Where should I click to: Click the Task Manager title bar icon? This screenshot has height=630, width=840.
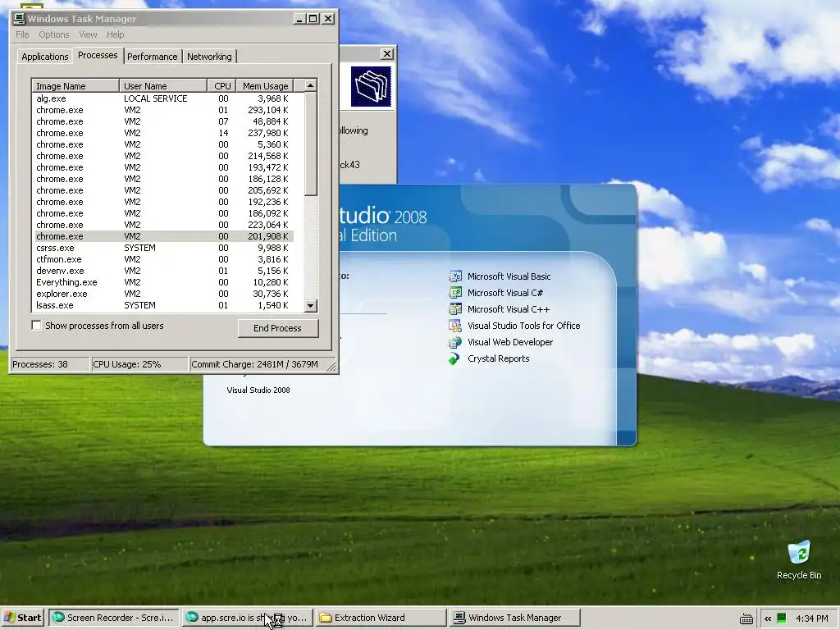pos(20,19)
